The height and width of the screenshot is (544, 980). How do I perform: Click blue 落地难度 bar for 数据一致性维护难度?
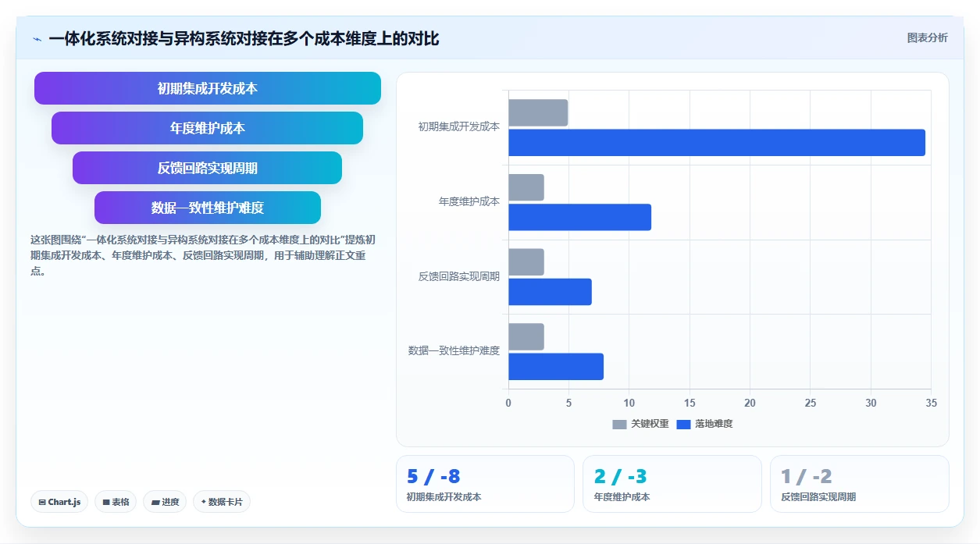click(556, 367)
